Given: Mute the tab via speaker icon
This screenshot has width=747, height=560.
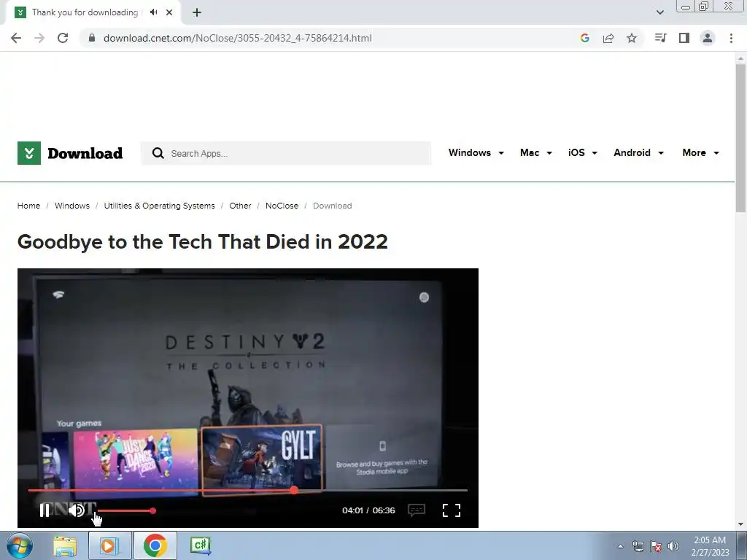Looking at the screenshot, I should pos(153,12).
